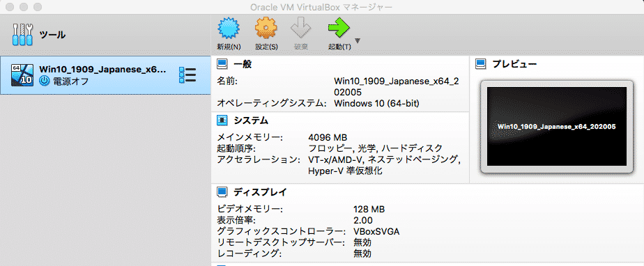
Task: Click the オペレーティングシステム label
Action: point(272,103)
